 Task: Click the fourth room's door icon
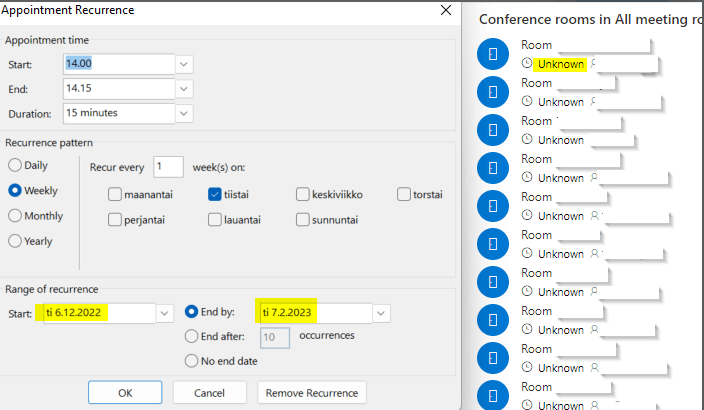(x=493, y=168)
